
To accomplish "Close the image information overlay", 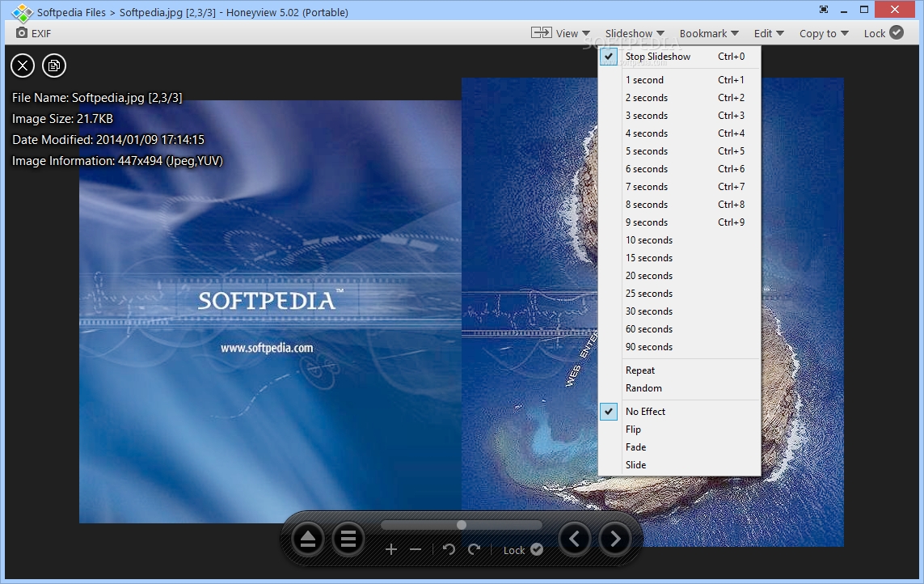I will pyautogui.click(x=23, y=66).
